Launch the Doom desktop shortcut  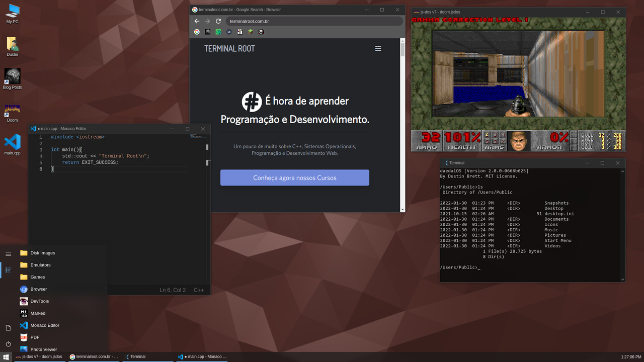tap(12, 113)
